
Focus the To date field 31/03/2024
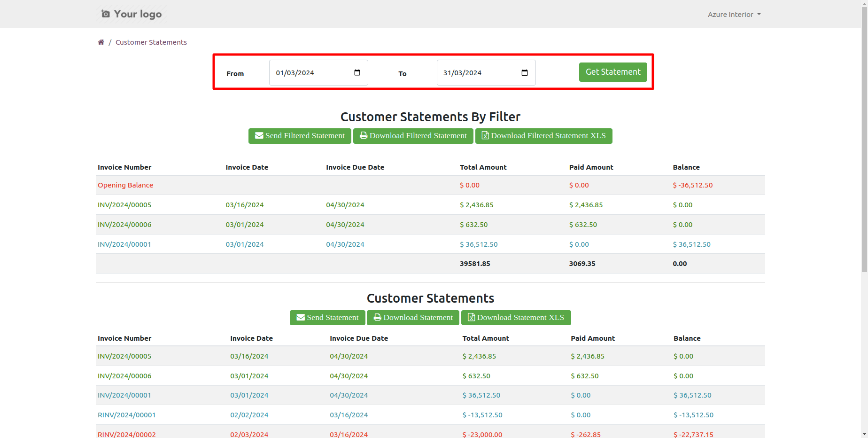click(486, 73)
